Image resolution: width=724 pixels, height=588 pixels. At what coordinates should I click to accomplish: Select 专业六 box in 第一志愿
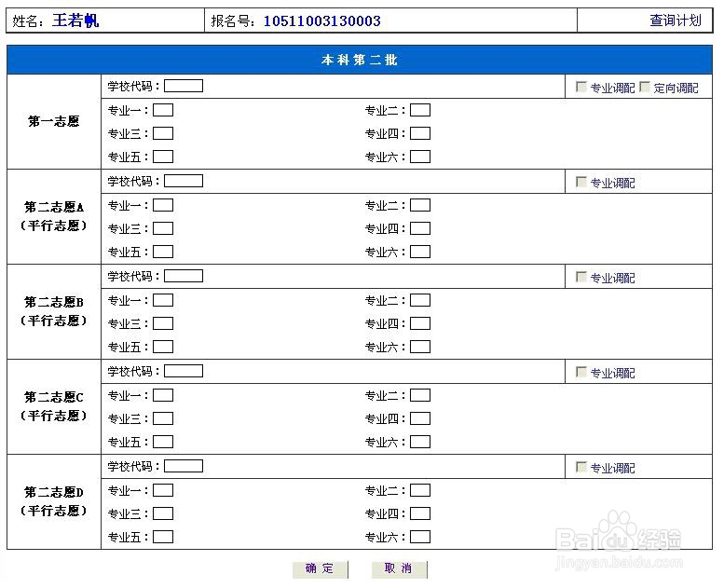pyautogui.click(x=420, y=157)
